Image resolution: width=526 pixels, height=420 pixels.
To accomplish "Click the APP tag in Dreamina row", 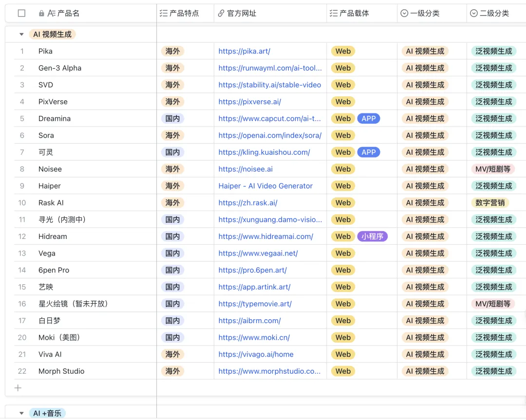I will [x=369, y=119].
